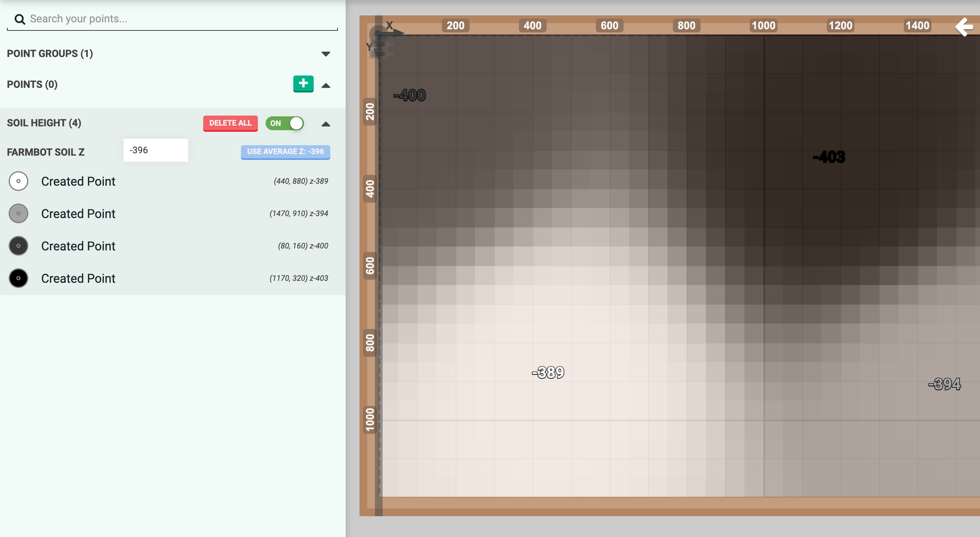Collapse the SOIL HEIGHT section
Image resolution: width=980 pixels, height=537 pixels.
(x=326, y=124)
